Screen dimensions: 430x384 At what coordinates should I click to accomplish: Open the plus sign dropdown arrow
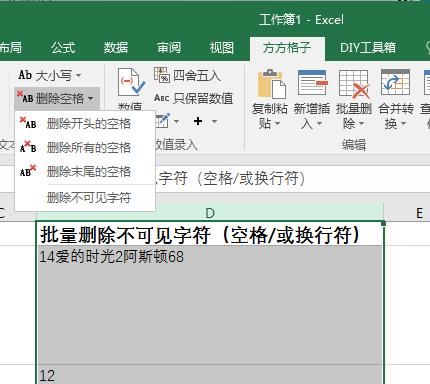pyautogui.click(x=215, y=121)
